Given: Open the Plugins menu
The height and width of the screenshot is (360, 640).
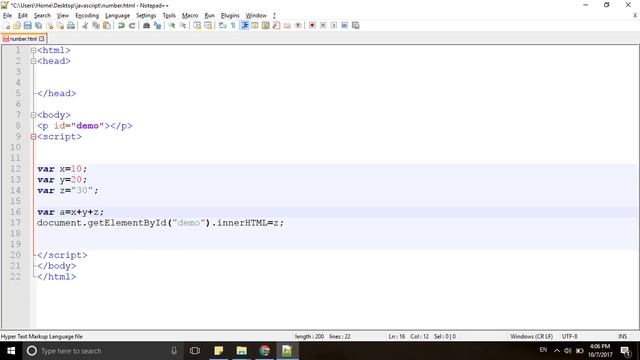Looking at the screenshot, I should pos(230,16).
